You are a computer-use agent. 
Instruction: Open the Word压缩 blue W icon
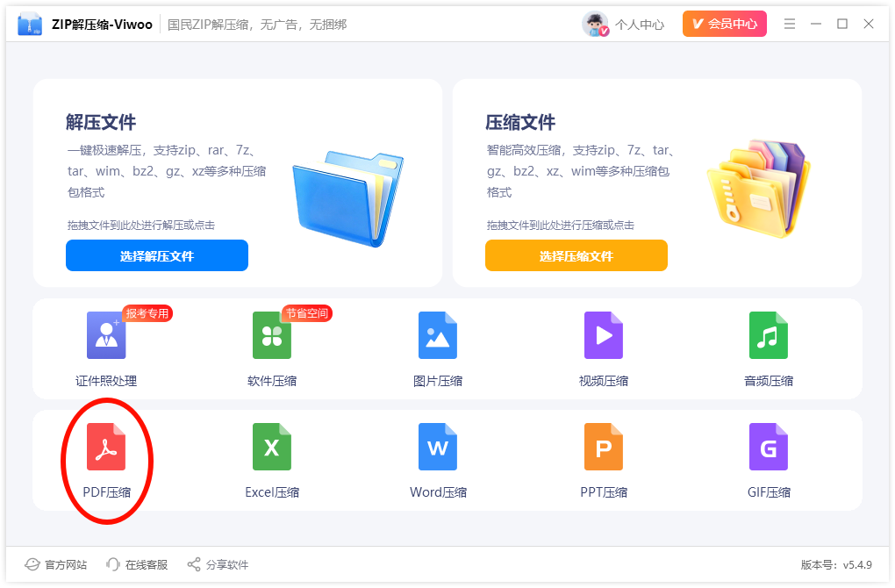(438, 447)
